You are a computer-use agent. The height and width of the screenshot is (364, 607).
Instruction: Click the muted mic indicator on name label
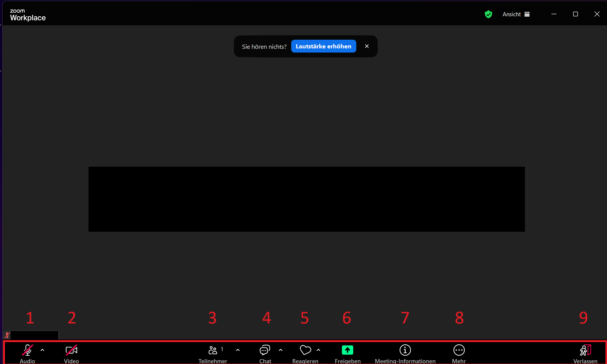pyautogui.click(x=7, y=335)
